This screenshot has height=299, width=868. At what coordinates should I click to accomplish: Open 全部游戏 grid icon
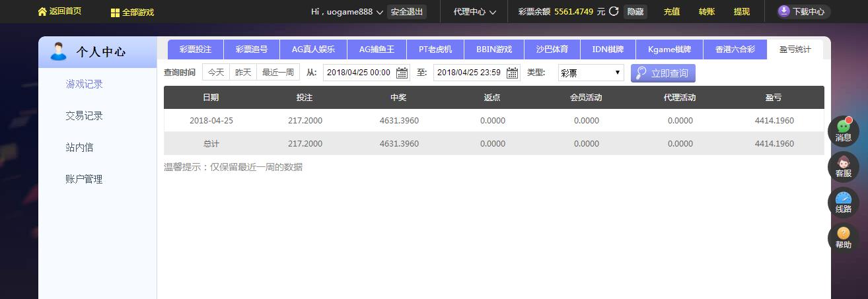pos(115,12)
